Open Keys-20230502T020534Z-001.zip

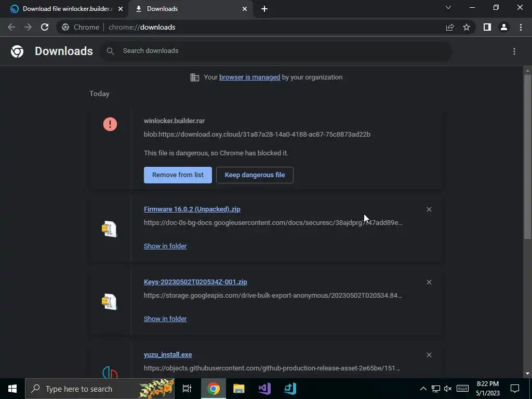point(195,282)
